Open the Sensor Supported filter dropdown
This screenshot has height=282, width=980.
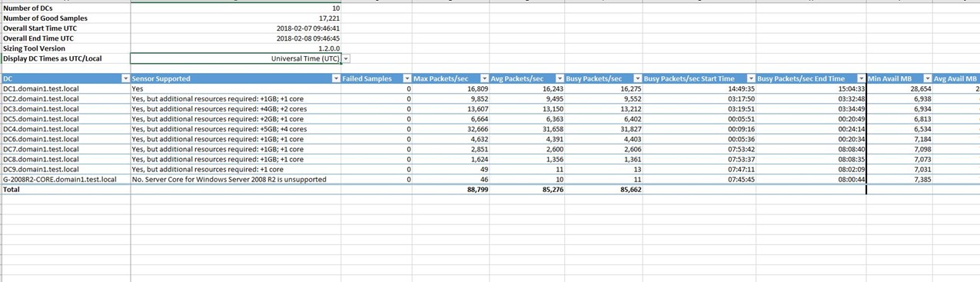335,78
